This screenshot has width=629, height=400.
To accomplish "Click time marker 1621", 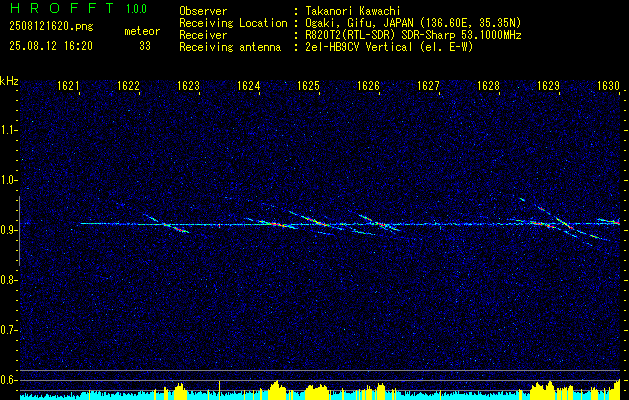I will pyautogui.click(x=69, y=86).
